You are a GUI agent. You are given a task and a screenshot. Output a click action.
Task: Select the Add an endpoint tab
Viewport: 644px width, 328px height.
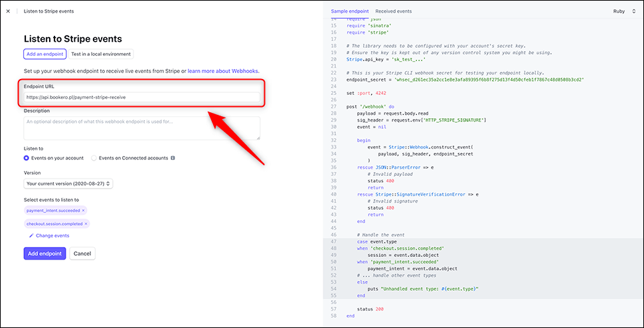point(44,54)
